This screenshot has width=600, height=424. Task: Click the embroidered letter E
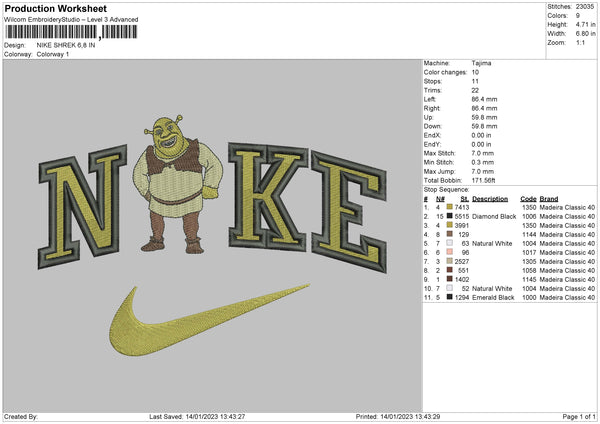tap(349, 211)
